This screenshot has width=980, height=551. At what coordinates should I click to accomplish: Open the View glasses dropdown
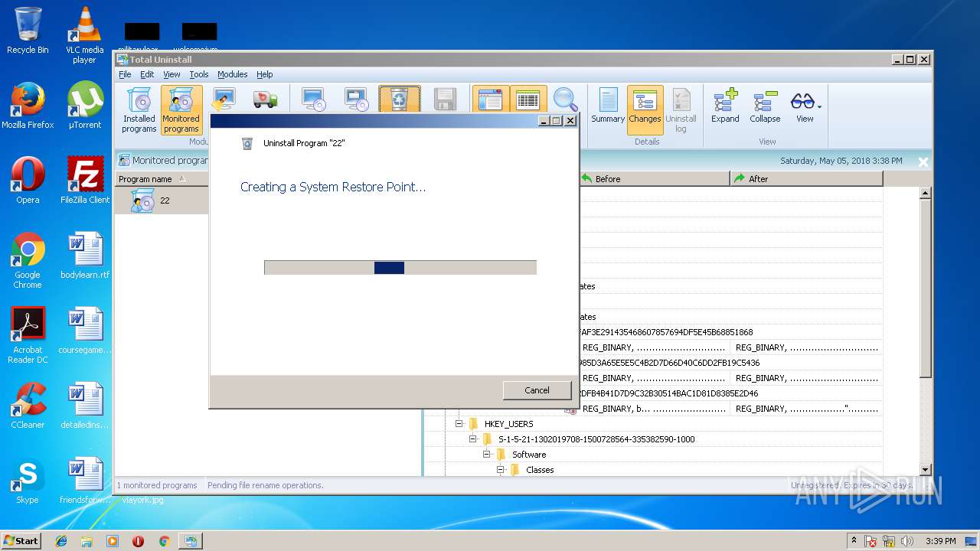(805, 107)
